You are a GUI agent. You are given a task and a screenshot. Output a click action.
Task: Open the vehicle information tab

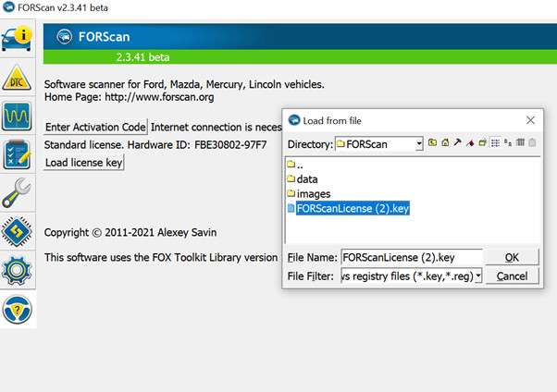[18, 37]
